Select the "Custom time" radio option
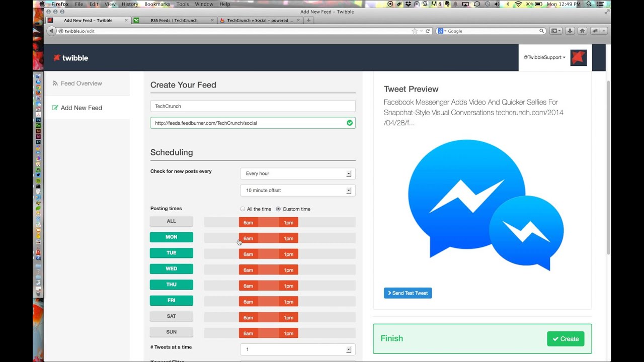Image resolution: width=644 pixels, height=362 pixels. click(278, 209)
